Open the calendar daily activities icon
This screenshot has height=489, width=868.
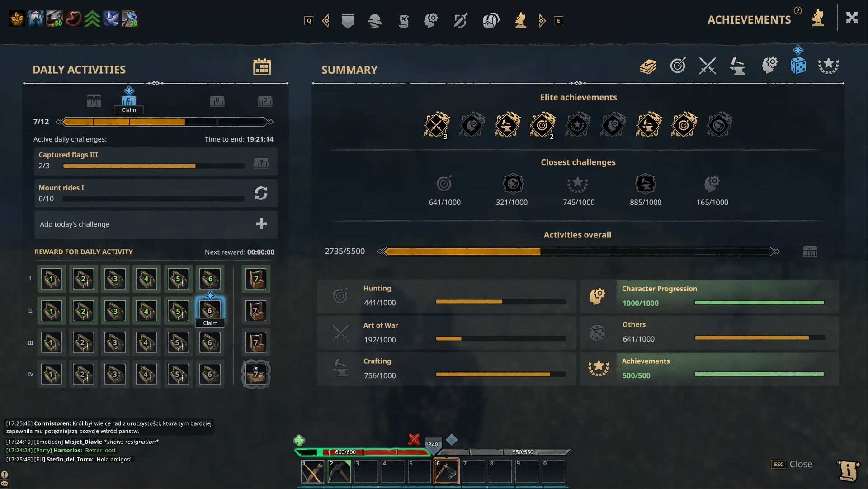tap(261, 67)
